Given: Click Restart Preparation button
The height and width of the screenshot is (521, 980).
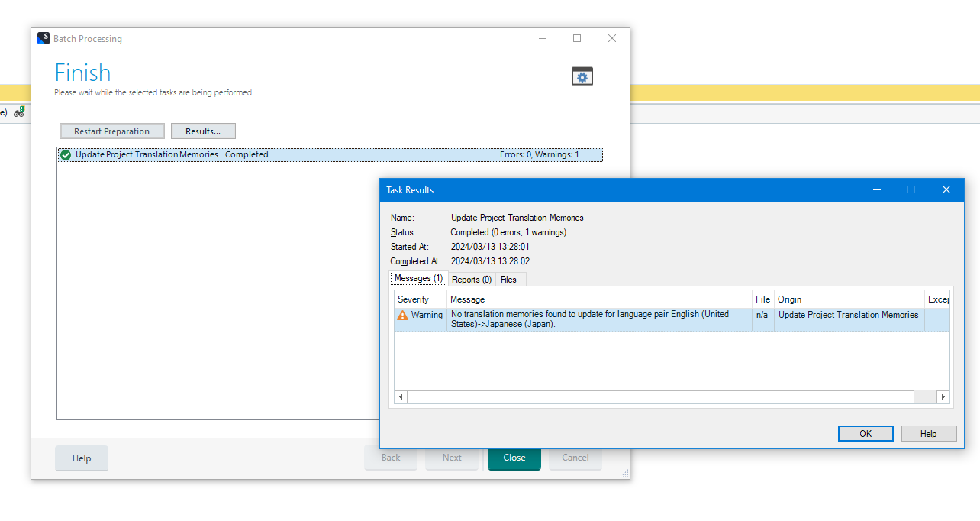Looking at the screenshot, I should coord(112,131).
